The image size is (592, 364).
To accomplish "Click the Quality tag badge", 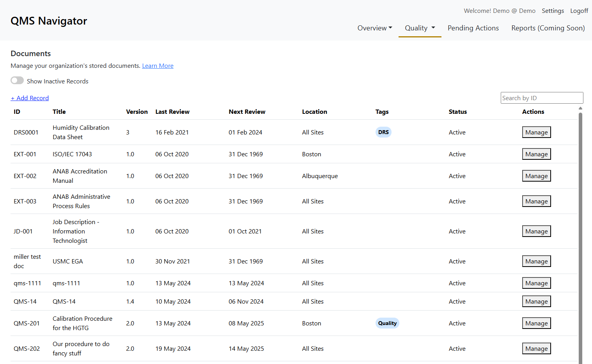I will (387, 323).
